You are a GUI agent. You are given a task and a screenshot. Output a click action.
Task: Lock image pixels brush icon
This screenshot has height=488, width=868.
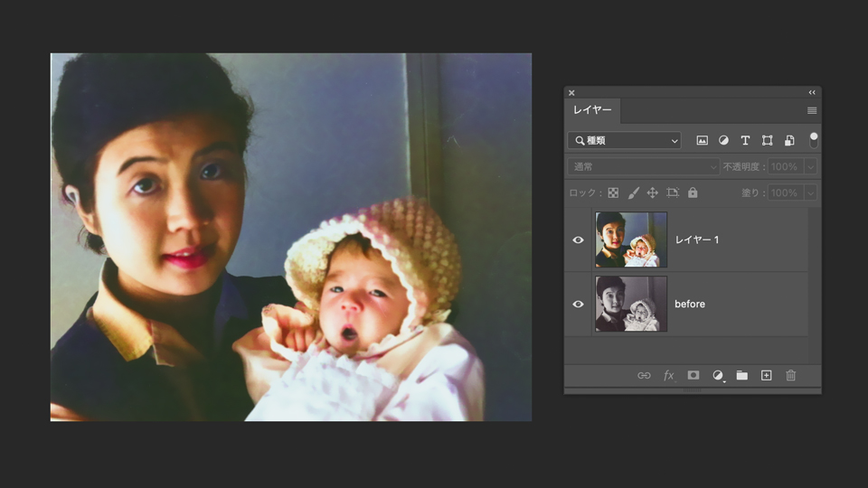tap(633, 192)
